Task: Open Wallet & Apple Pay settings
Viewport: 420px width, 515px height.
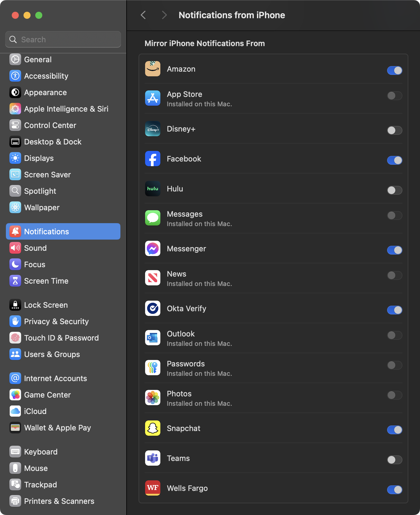Action: [x=63, y=428]
